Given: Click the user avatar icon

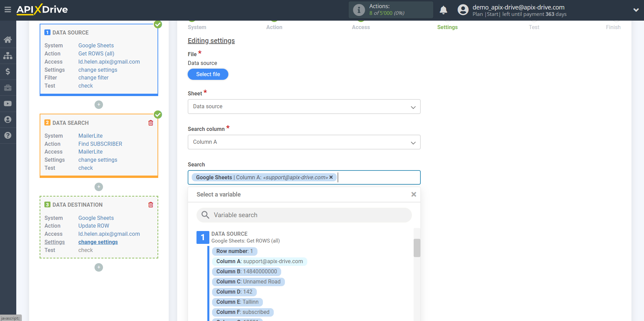Looking at the screenshot, I should click(463, 10).
